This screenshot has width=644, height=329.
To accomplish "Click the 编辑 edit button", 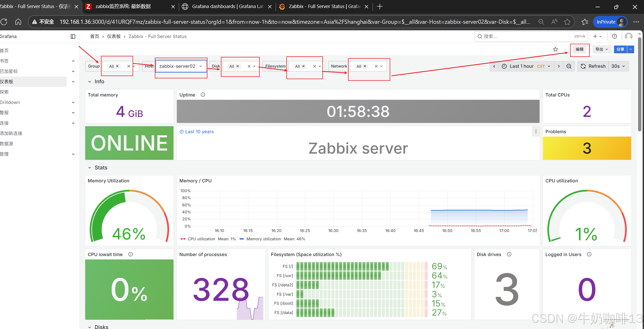I will pyautogui.click(x=580, y=49).
